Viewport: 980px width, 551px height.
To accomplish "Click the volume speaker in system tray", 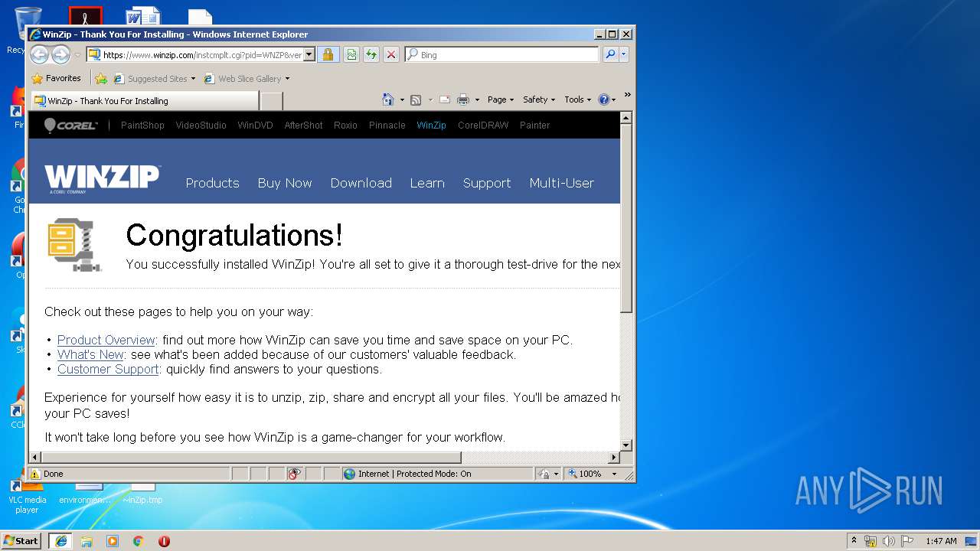I will [889, 541].
